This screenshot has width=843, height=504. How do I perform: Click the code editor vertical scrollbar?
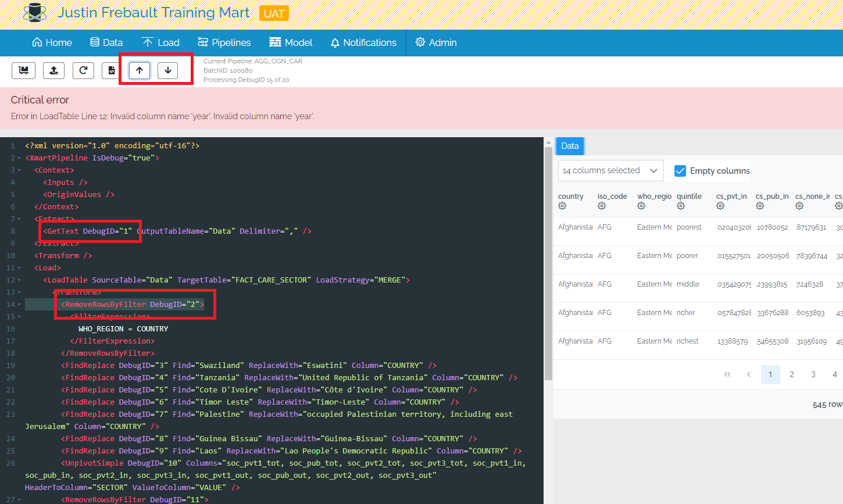coord(548,263)
